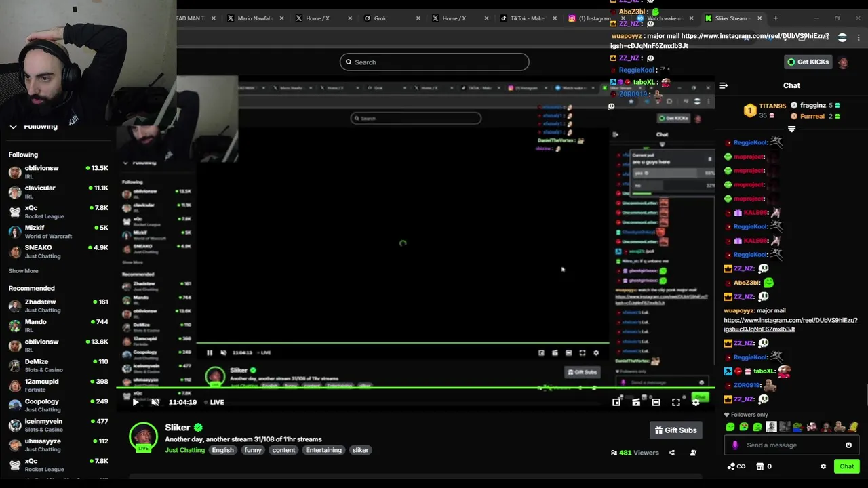This screenshot has width=868, height=488.
Task: Play the stream with the play button
Action: 136,402
